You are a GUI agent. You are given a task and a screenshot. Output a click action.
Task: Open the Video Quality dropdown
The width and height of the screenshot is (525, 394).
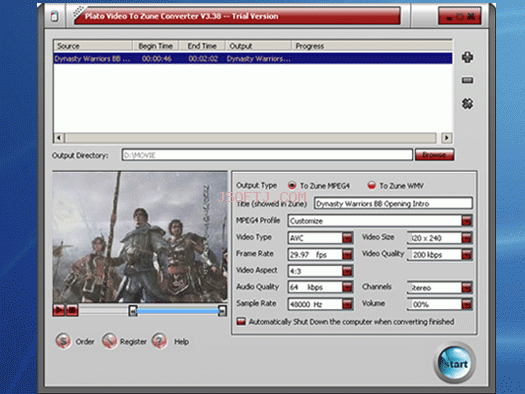(x=466, y=254)
